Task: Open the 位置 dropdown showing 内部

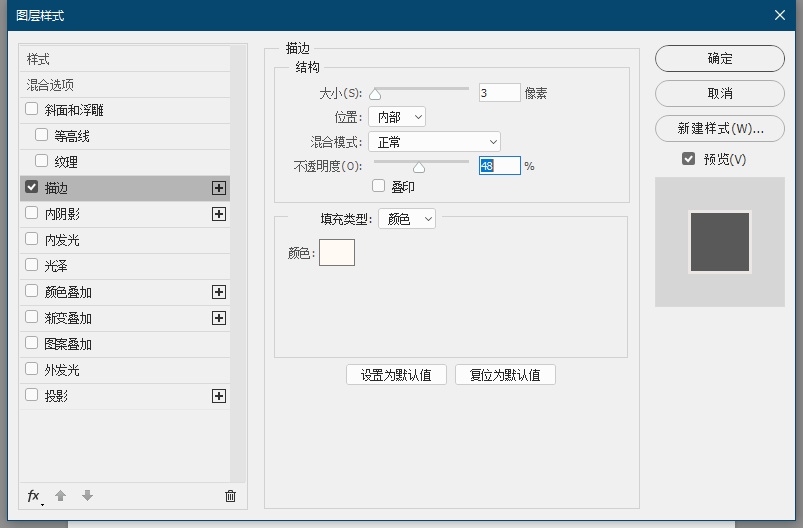Action: coord(397,117)
